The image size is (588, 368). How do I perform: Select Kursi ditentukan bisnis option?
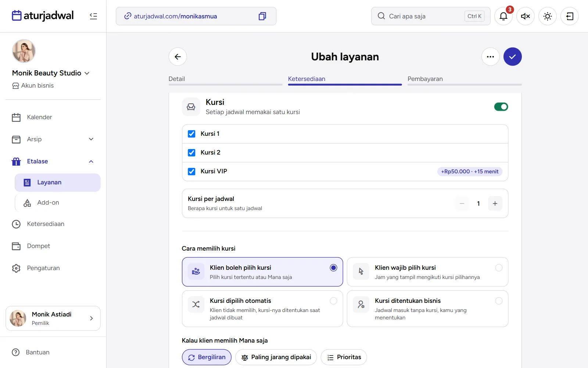click(x=427, y=309)
